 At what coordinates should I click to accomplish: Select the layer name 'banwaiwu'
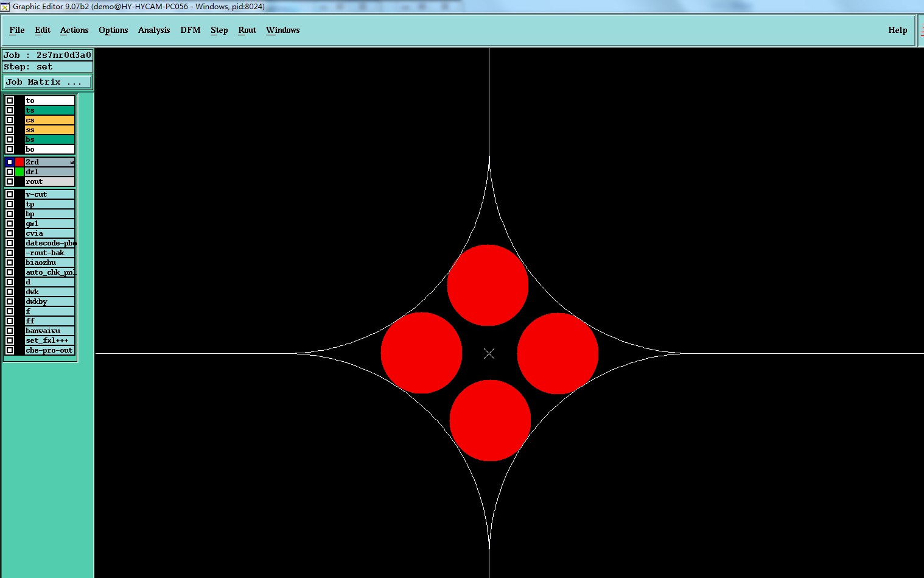[x=49, y=331]
